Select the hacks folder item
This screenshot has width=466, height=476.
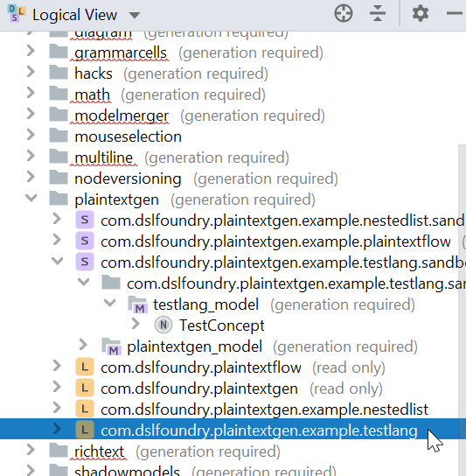click(94, 73)
